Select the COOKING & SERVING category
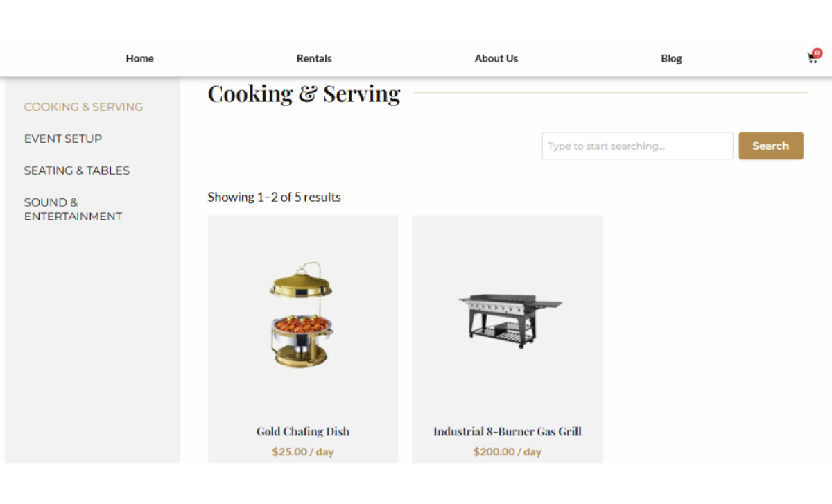This screenshot has width=832, height=504. 83,107
